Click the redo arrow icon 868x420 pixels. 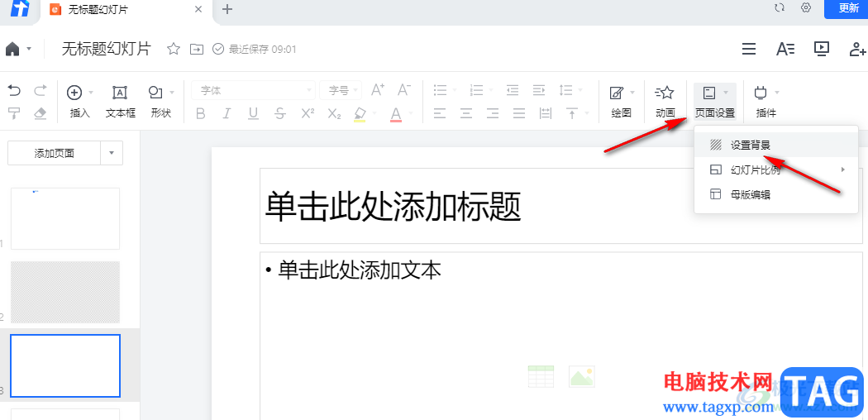click(x=41, y=91)
